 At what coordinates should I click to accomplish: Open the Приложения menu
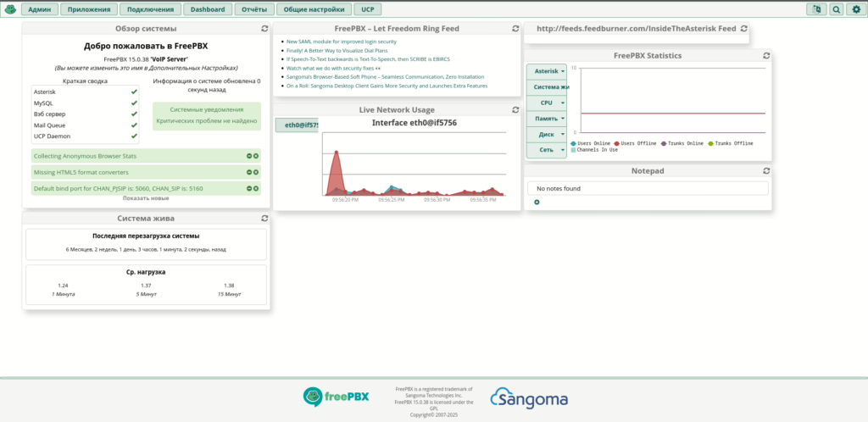[89, 9]
